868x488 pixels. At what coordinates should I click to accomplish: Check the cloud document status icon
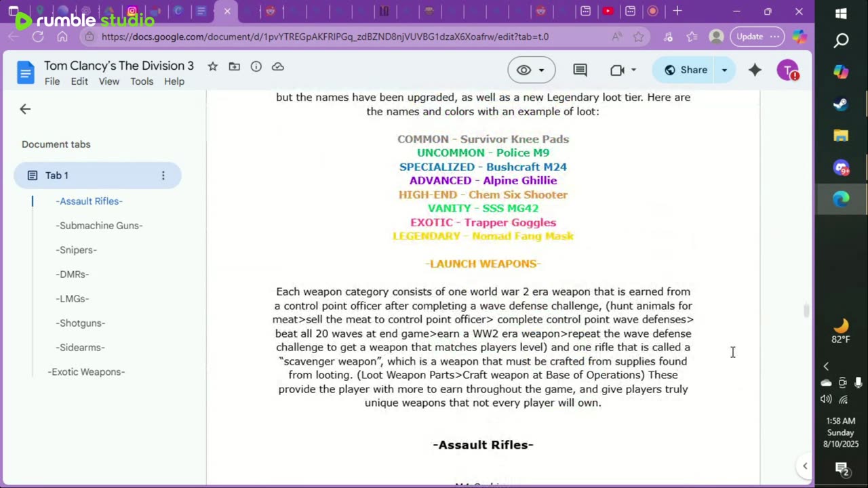(278, 66)
